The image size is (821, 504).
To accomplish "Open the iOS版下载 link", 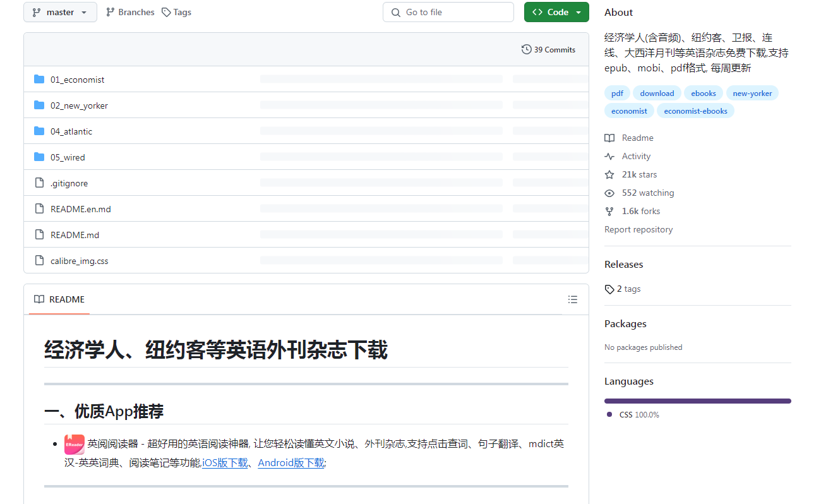I will click(225, 462).
